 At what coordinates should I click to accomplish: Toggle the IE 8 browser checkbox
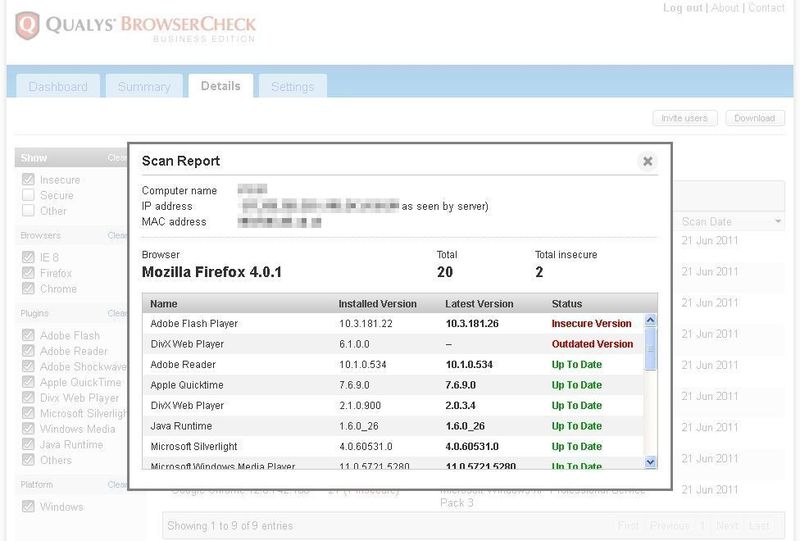[29, 257]
